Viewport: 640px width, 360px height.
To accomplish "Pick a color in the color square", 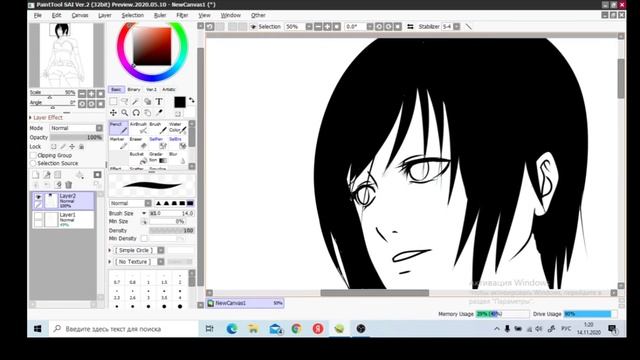I will (x=152, y=46).
